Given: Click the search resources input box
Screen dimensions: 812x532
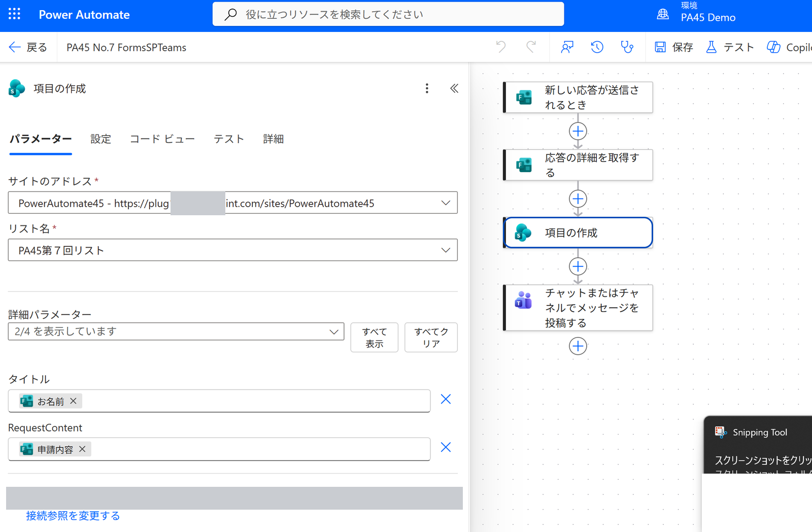Looking at the screenshot, I should pos(388,14).
